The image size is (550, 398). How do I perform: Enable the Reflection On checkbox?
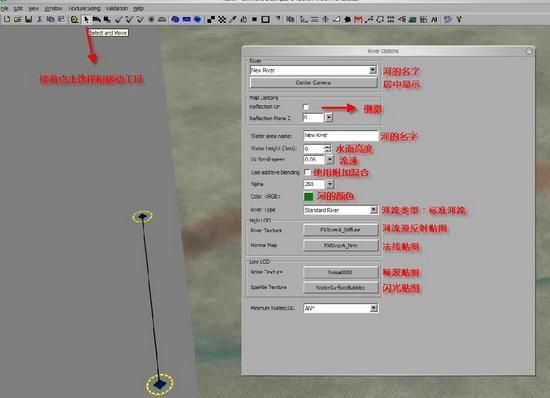tap(306, 107)
